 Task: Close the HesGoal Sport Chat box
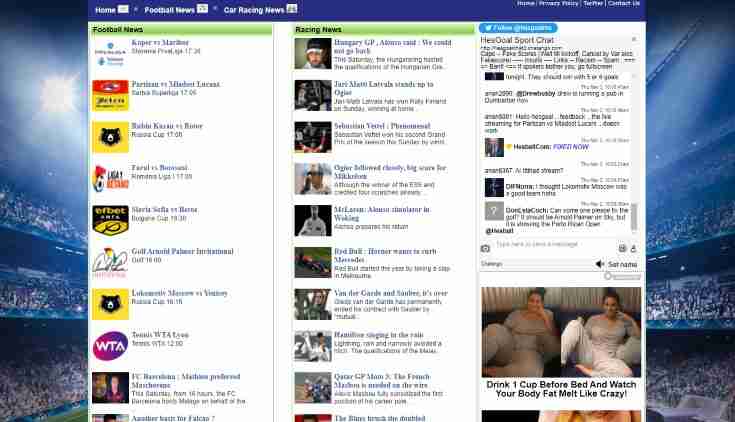coord(634,39)
